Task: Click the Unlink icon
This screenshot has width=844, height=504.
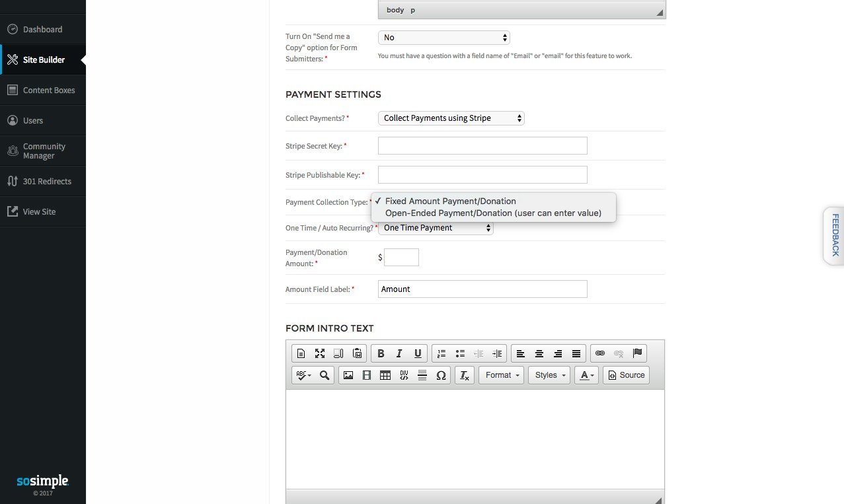Action: [x=619, y=353]
